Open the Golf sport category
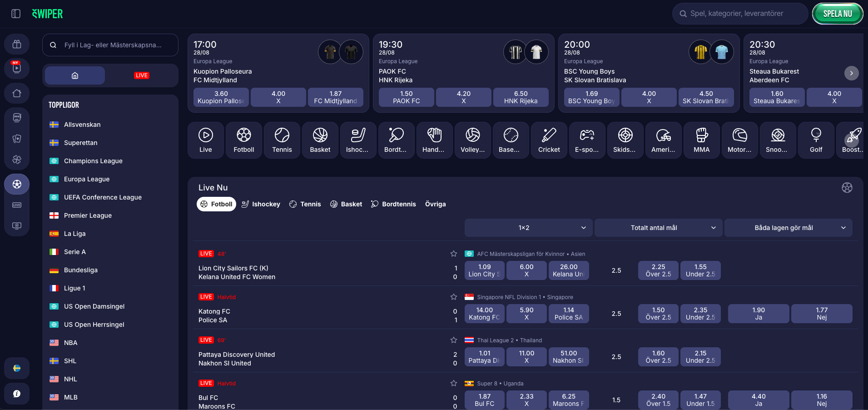The width and height of the screenshot is (868, 410). [x=816, y=140]
